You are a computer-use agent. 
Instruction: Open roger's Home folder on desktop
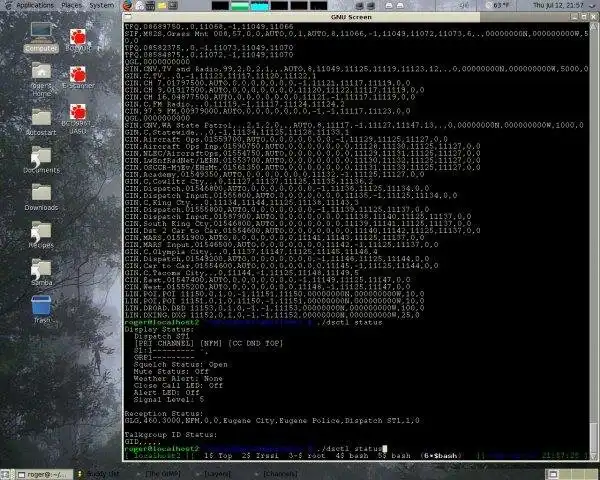click(41, 79)
